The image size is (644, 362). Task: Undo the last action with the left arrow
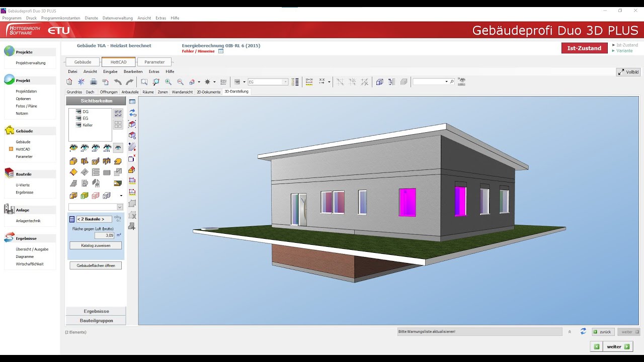(118, 81)
